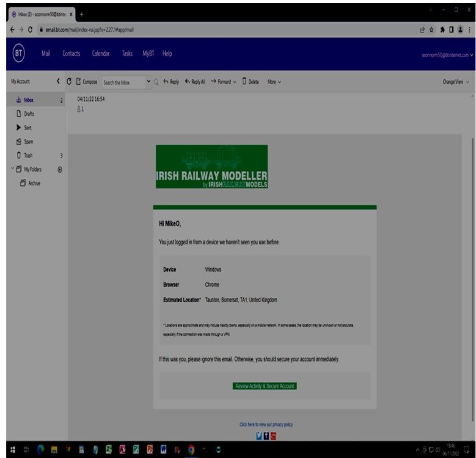Image resolution: width=476 pixels, height=458 pixels.
Task: Go to the Contacts tab
Action: point(71,54)
